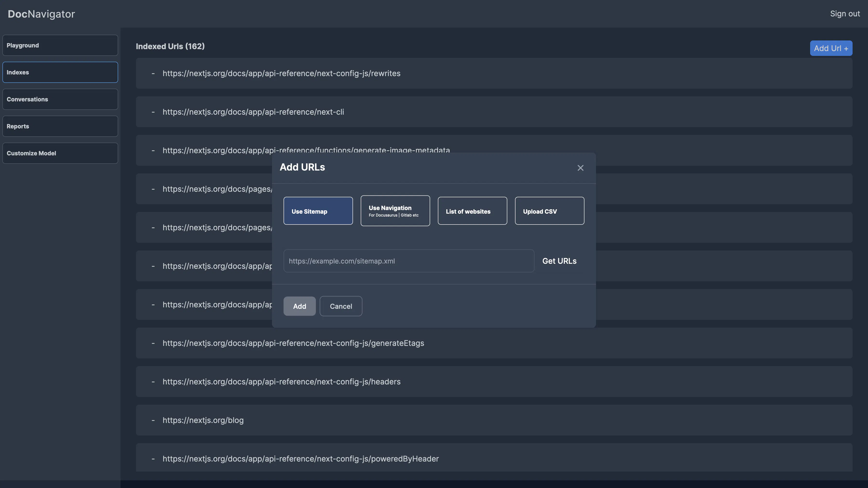Remove the generateEtags URL with its minus icon

(x=153, y=343)
